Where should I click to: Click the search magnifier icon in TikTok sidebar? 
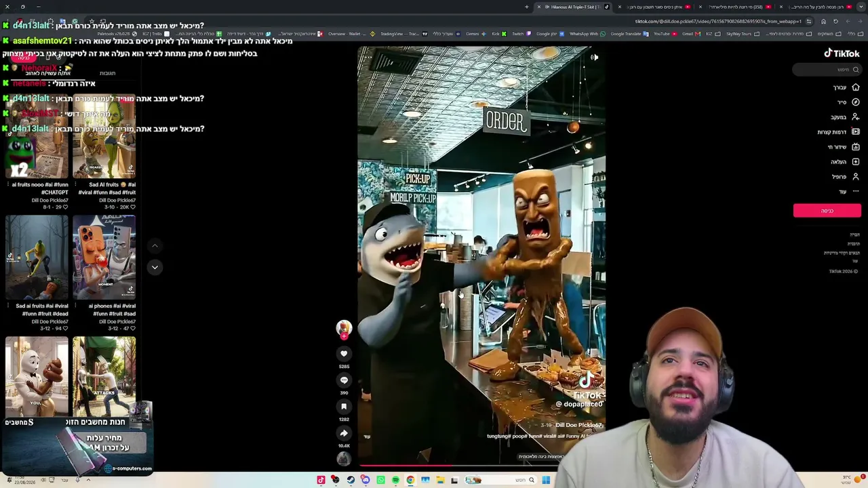pyautogui.click(x=856, y=70)
